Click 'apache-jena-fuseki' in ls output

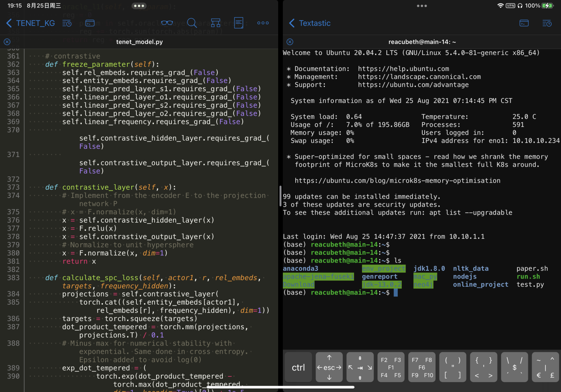pos(318,277)
